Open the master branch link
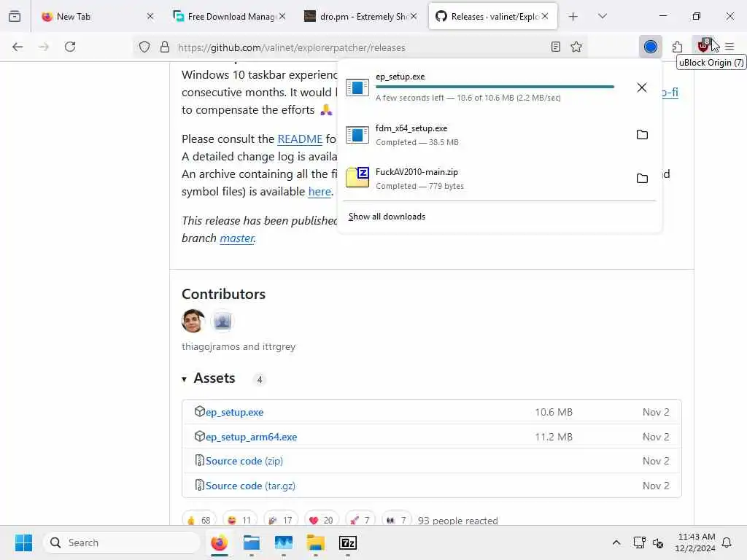747x560 pixels. 237,238
